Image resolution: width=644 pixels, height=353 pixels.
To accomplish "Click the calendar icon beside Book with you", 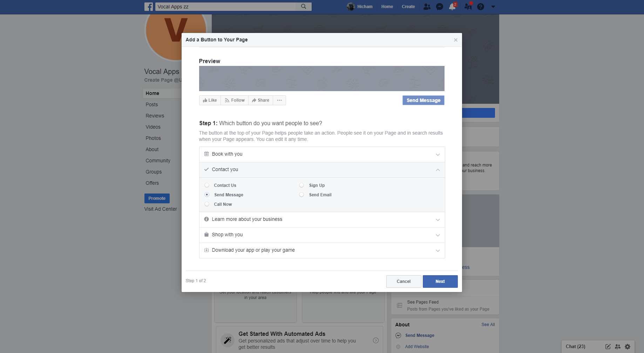I will pos(206,154).
